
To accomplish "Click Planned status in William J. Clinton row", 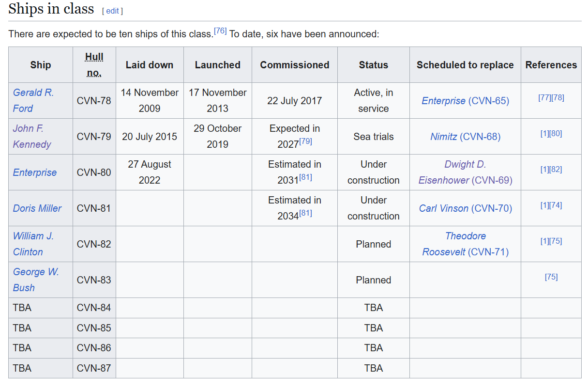I will (374, 244).
